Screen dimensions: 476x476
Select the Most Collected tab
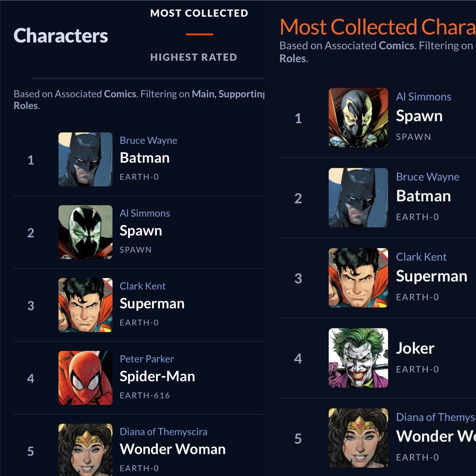tap(199, 13)
